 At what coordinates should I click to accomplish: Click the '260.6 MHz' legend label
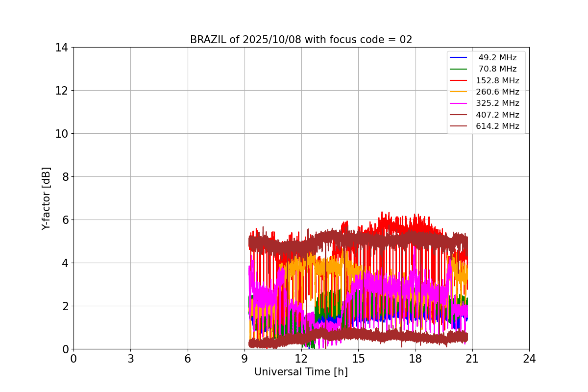pos(497,92)
